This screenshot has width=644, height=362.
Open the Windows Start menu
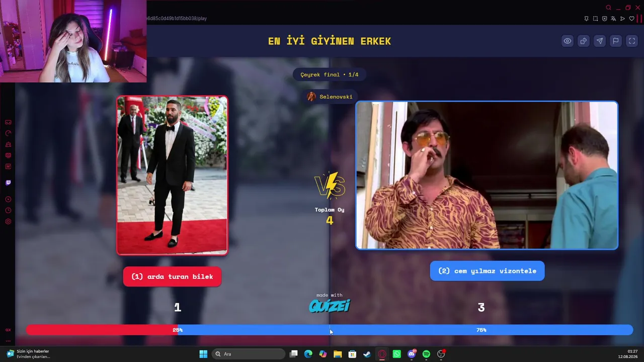click(x=203, y=354)
